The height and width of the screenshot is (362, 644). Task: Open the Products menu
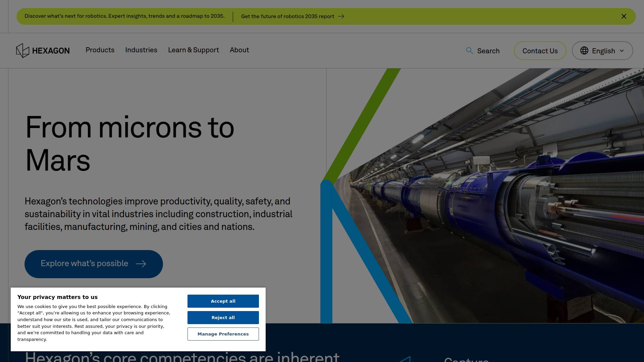(x=100, y=50)
